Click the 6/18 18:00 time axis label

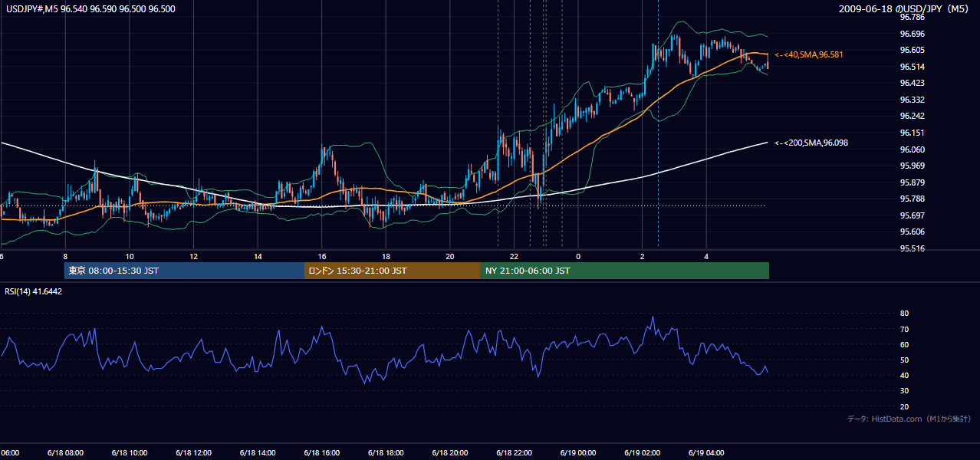(x=386, y=452)
